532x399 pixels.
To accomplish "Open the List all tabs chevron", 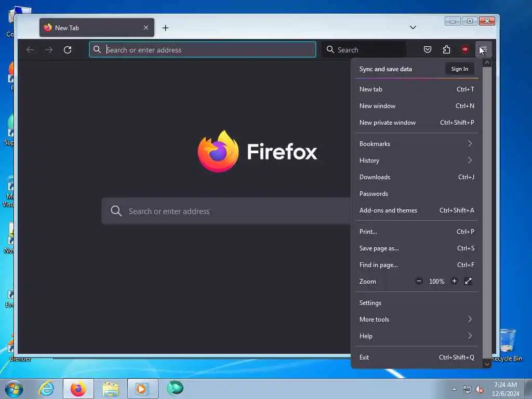I will pyautogui.click(x=413, y=28).
